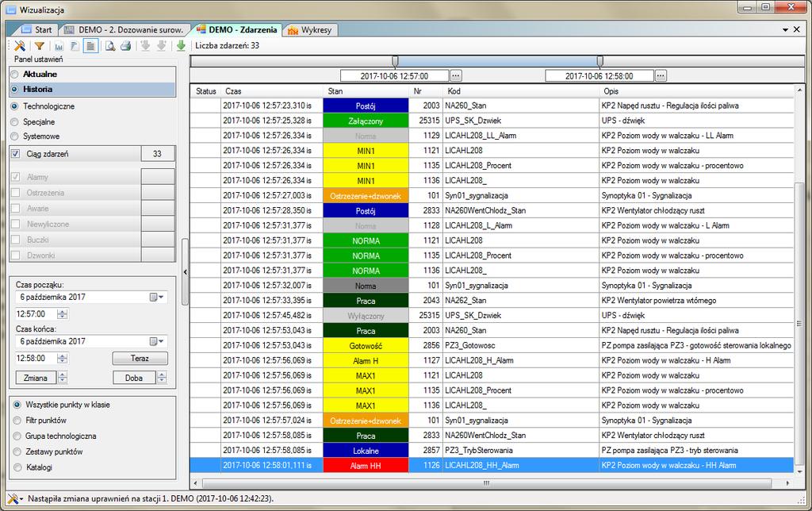Select the DEMO - Zdarzenia tab
This screenshot has height=511, width=812.
(x=237, y=29)
